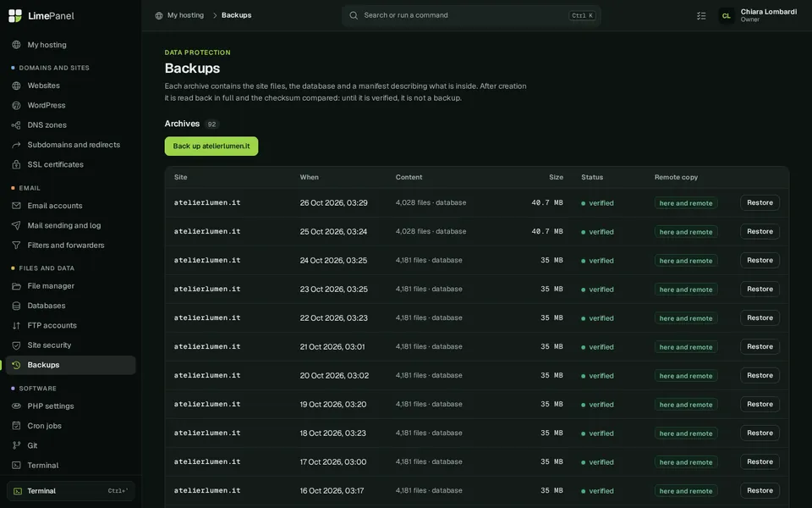Go to Cron jobs
Viewport: 812px width, 508px height.
(70, 426)
